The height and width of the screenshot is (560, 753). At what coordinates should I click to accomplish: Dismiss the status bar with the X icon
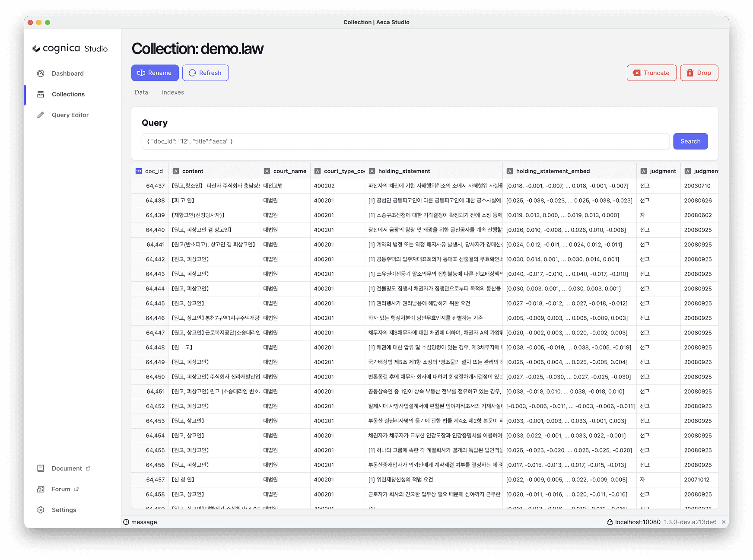click(x=724, y=522)
